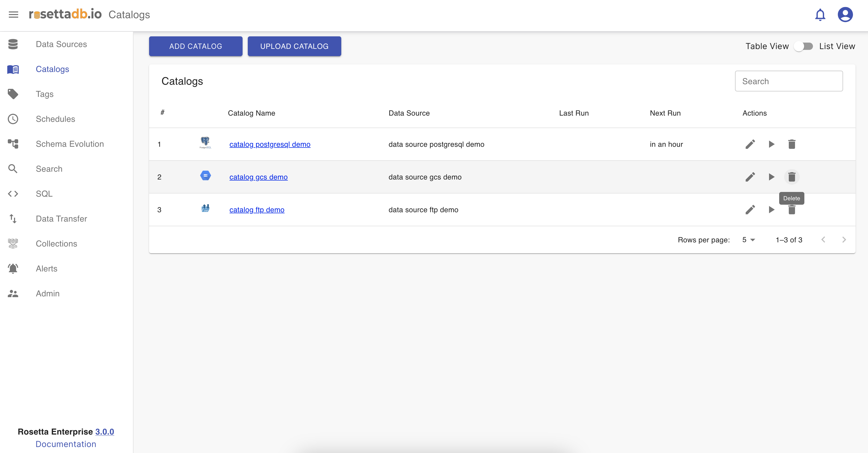Edit the catalog postgresql demo row
Viewport: 868px width, 453px height.
point(750,144)
